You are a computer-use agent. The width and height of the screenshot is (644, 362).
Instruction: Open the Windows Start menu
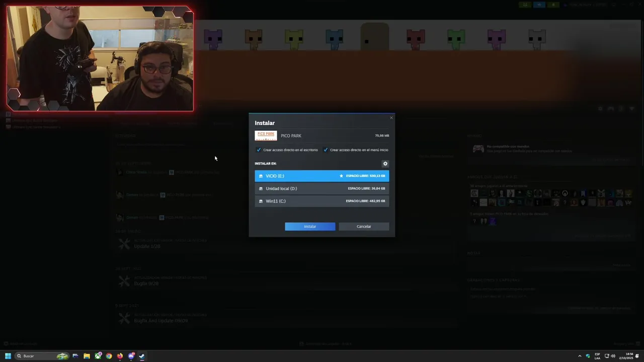coord(8,356)
